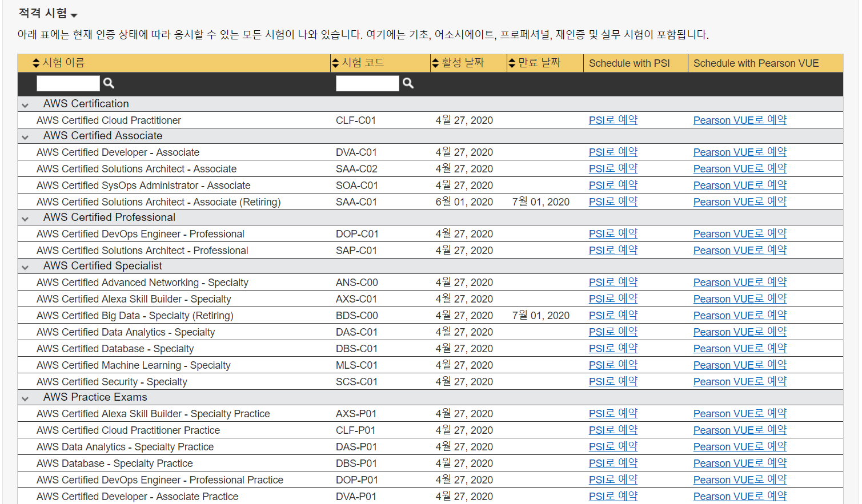Open PSI booking for Big Data BDS-C00
The height and width of the screenshot is (504, 862).
pyautogui.click(x=613, y=315)
